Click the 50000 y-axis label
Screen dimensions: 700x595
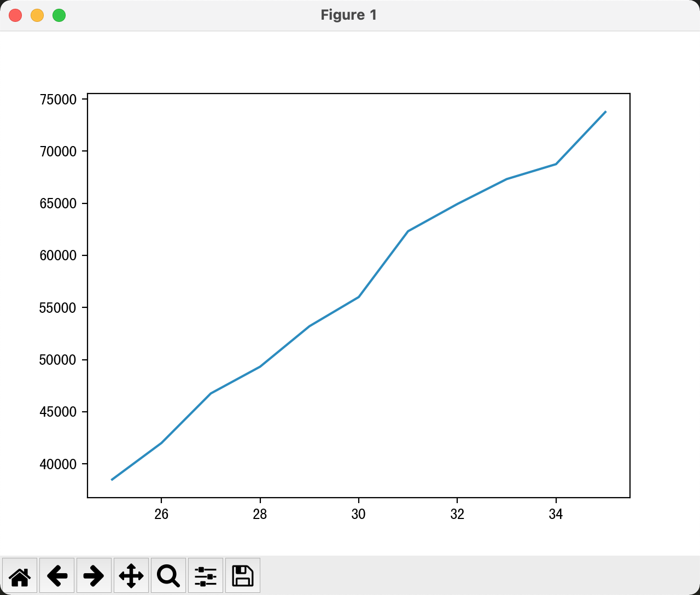coord(59,360)
